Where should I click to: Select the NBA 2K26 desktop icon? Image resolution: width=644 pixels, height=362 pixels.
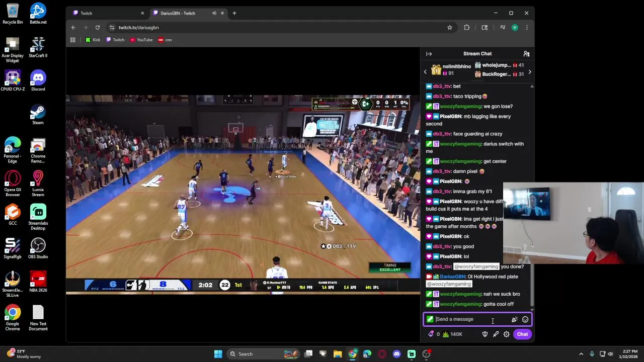coord(38,282)
